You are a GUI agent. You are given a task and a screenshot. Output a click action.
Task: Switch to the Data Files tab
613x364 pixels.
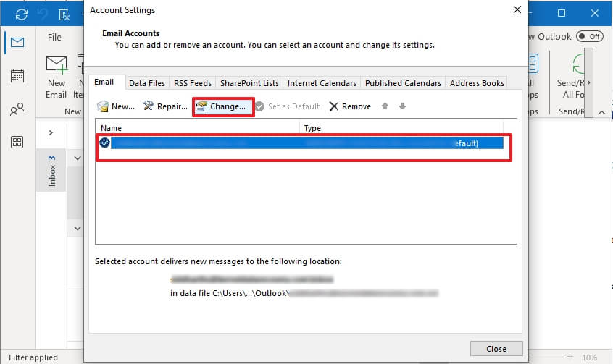coord(147,83)
